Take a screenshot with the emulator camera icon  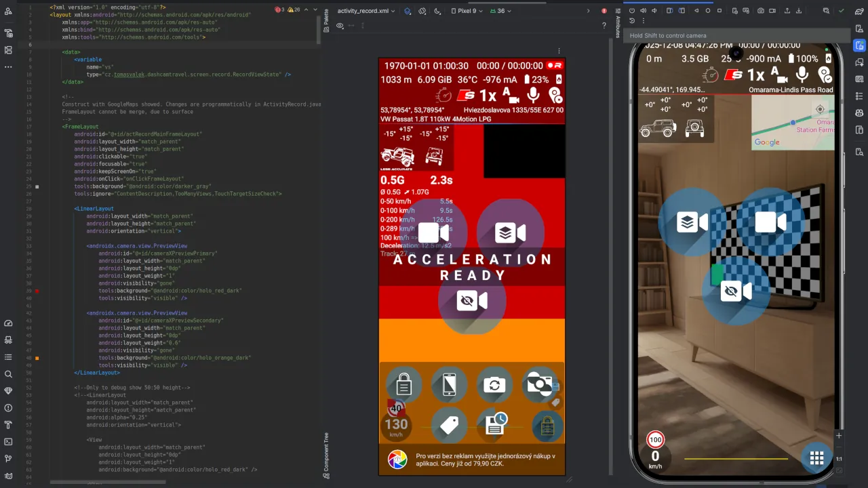coord(761,10)
